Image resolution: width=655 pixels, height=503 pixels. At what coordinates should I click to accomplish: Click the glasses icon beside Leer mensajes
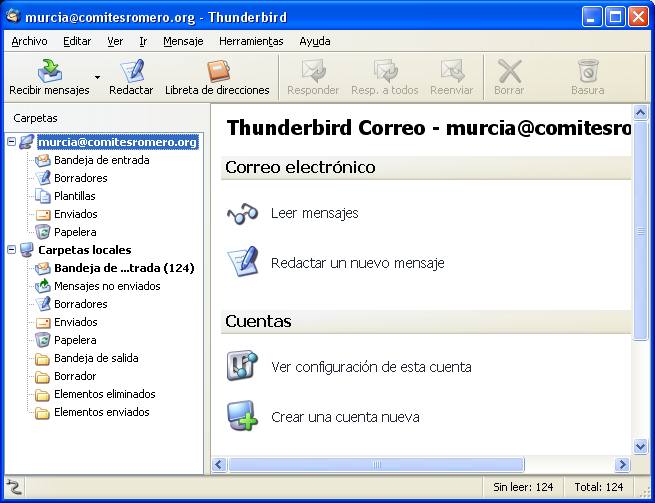pos(242,213)
